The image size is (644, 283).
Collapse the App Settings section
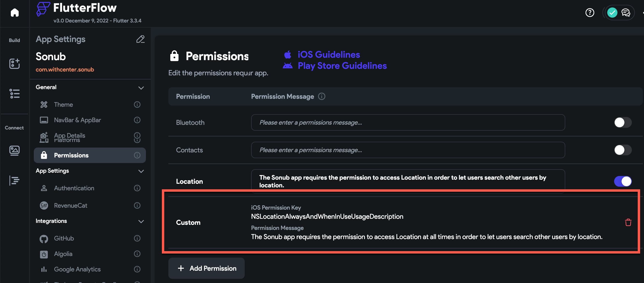(141, 171)
